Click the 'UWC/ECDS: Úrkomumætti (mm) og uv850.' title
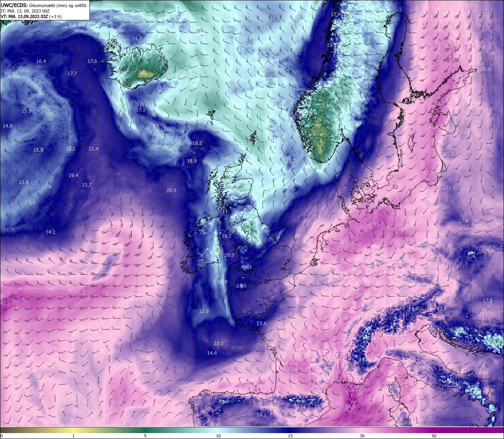This screenshot has width=504, height=439. (44, 5)
